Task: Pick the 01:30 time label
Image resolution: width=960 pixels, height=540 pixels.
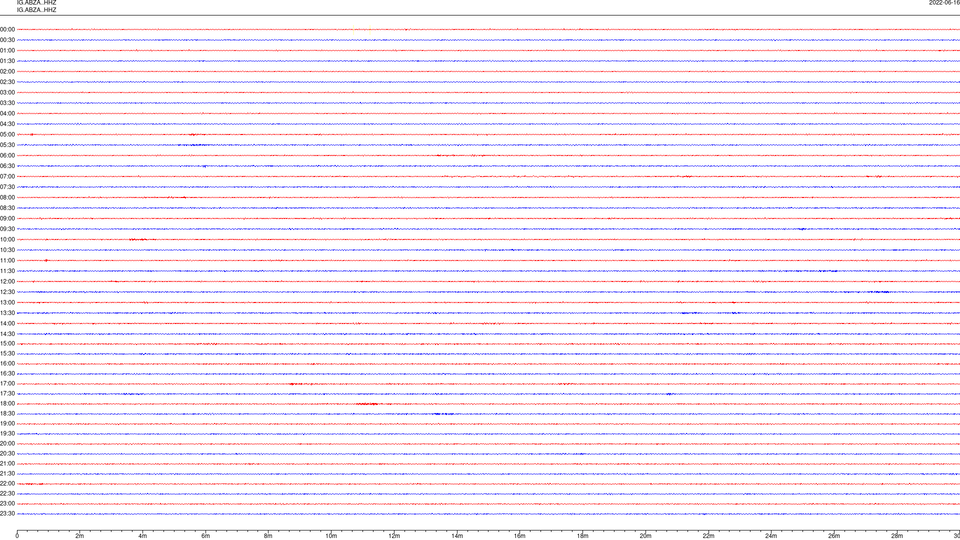Action: (7, 61)
